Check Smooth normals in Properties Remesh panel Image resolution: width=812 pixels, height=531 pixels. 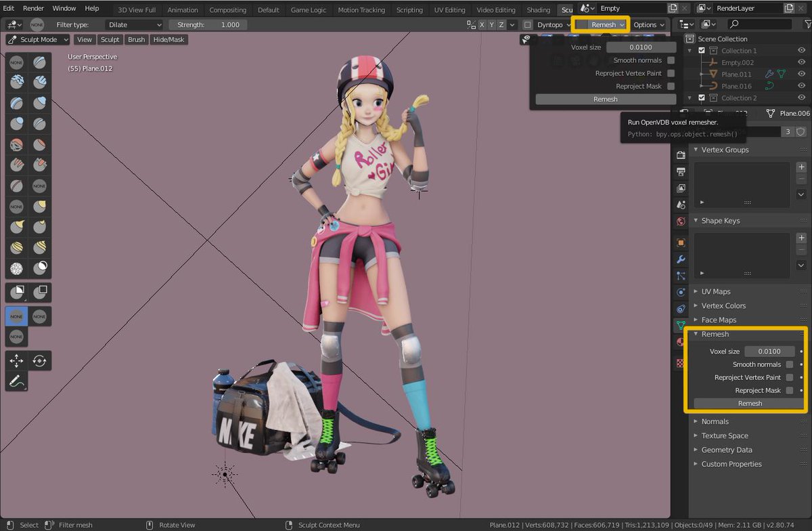coord(790,364)
